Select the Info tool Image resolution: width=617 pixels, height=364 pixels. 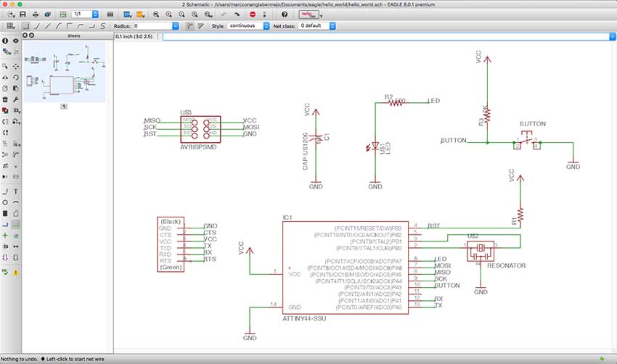pyautogui.click(x=5, y=41)
